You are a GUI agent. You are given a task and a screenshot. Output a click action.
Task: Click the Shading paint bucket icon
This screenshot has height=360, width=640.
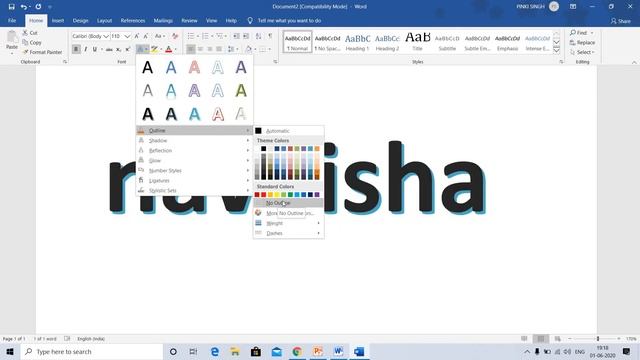coord(249,49)
